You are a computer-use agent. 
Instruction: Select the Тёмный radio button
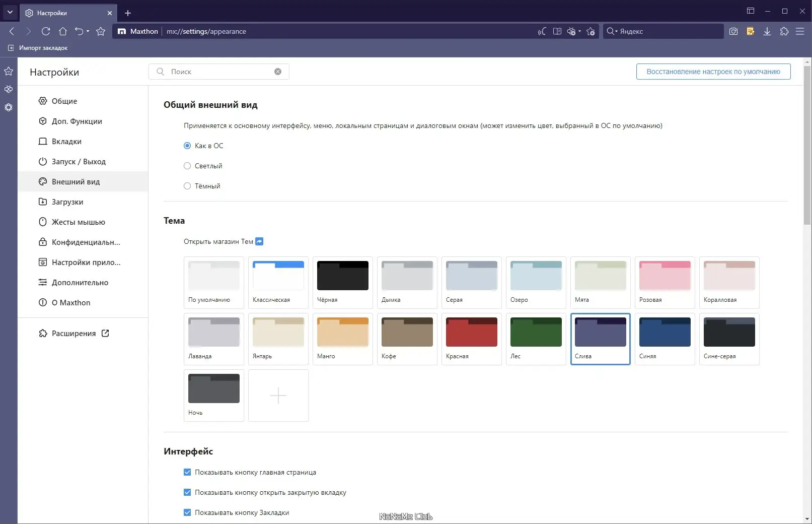pyautogui.click(x=187, y=186)
